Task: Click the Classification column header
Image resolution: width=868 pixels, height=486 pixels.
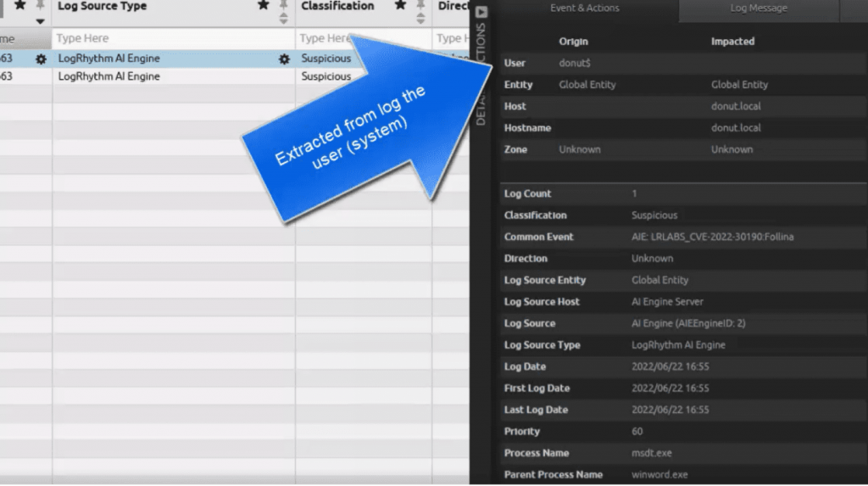Action: click(337, 6)
